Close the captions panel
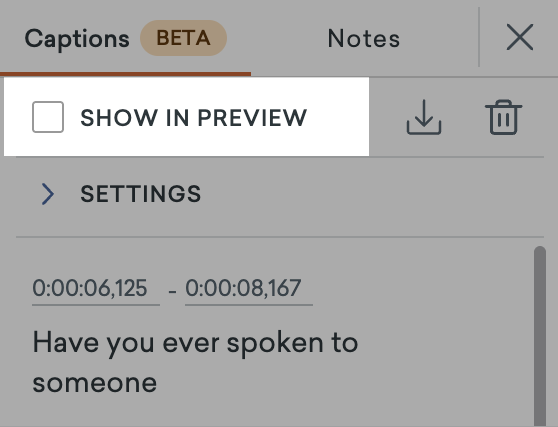The width and height of the screenshot is (558, 427). [x=520, y=37]
